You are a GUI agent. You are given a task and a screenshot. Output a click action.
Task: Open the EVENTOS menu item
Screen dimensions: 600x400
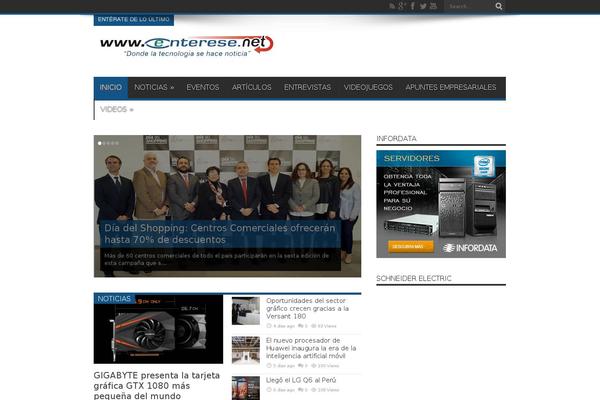click(x=203, y=87)
